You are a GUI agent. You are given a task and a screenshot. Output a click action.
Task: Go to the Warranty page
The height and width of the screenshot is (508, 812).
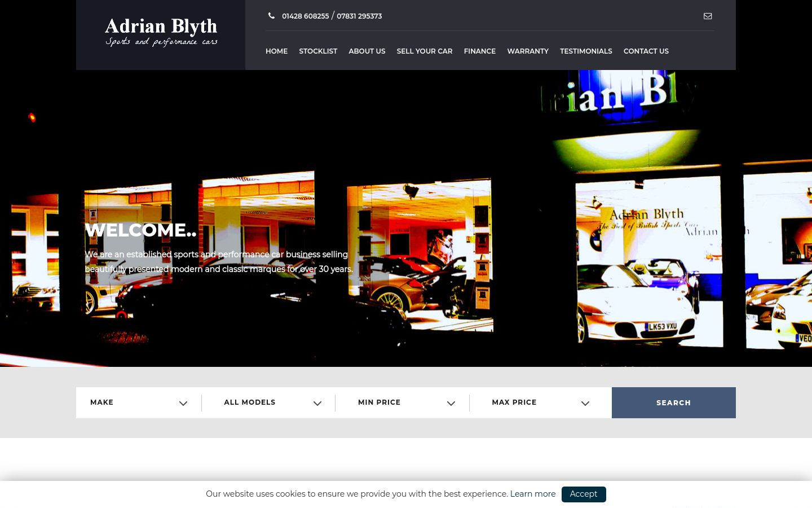pyautogui.click(x=528, y=51)
